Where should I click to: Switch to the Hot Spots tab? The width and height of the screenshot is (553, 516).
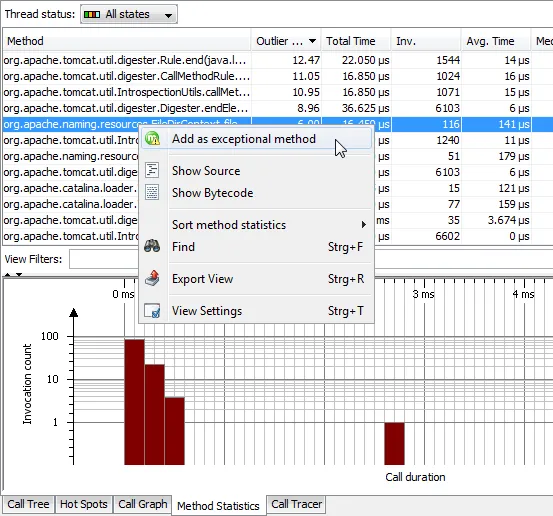(84, 504)
